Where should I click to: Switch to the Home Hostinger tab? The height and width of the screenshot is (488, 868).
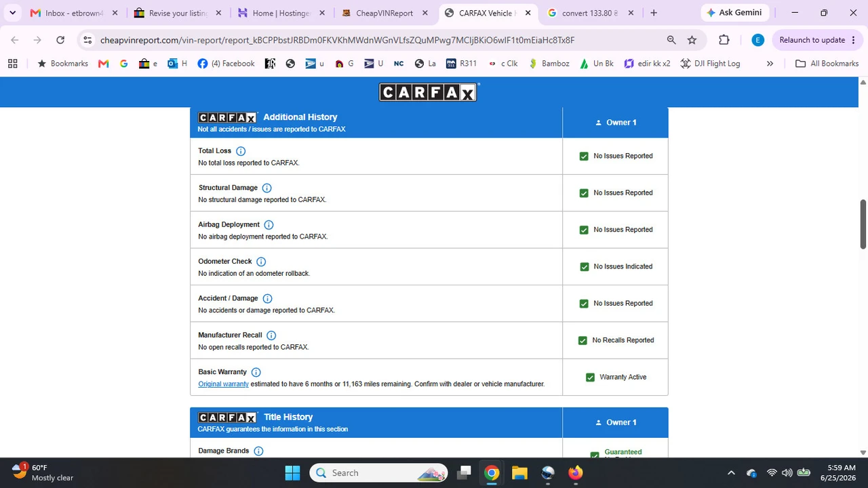(282, 13)
